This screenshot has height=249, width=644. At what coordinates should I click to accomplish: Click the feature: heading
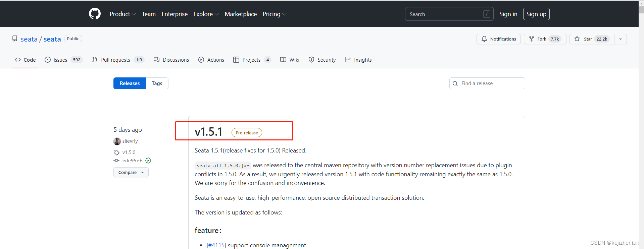(208, 230)
